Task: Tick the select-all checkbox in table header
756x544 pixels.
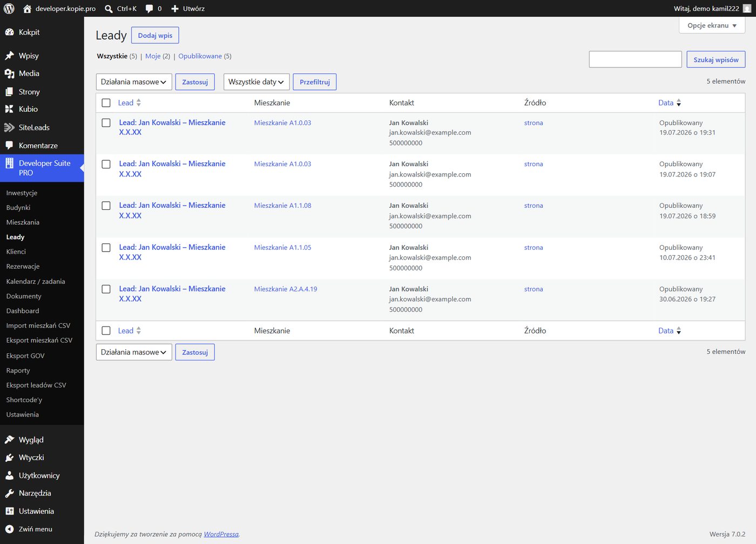Action: pyautogui.click(x=106, y=103)
